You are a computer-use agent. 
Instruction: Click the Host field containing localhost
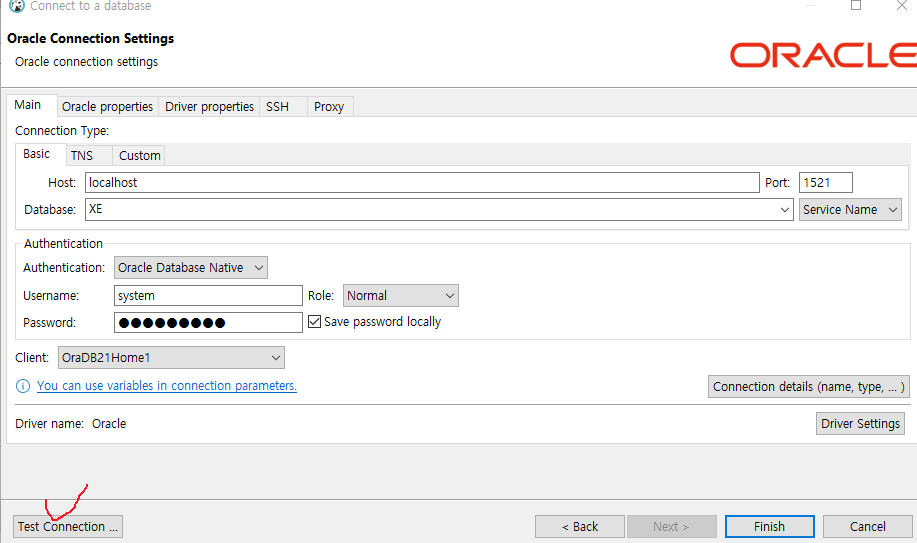[x=422, y=183]
